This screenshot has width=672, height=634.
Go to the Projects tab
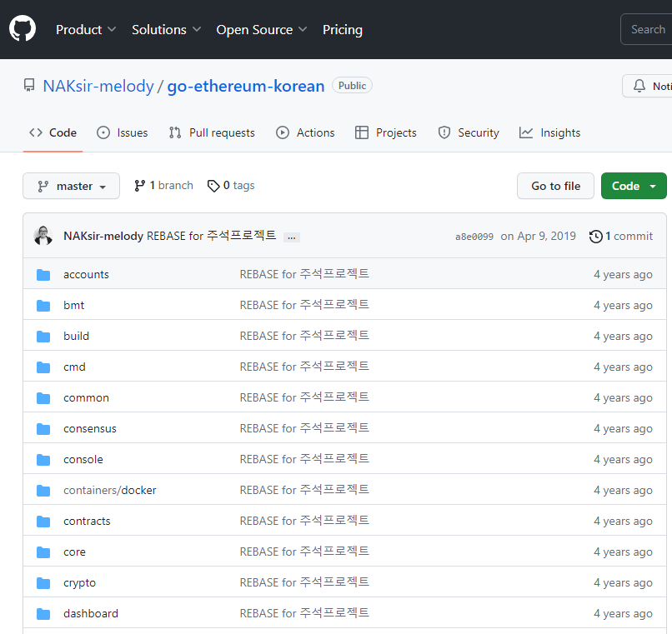386,132
